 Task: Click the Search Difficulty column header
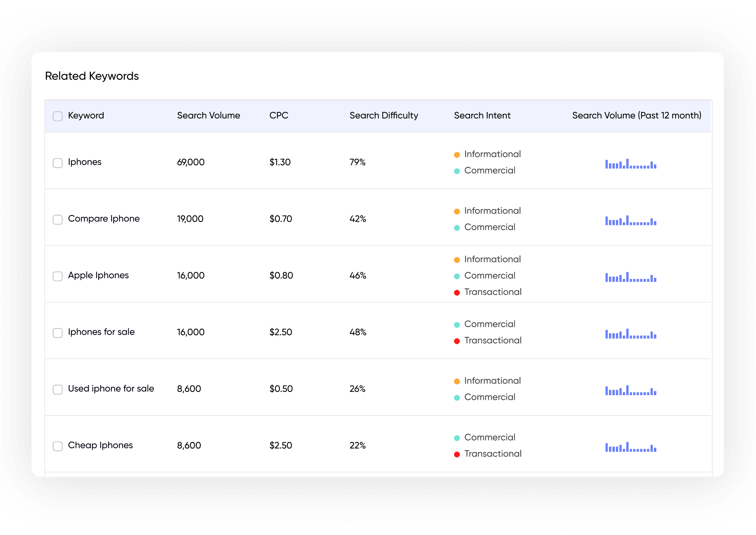pos(383,116)
